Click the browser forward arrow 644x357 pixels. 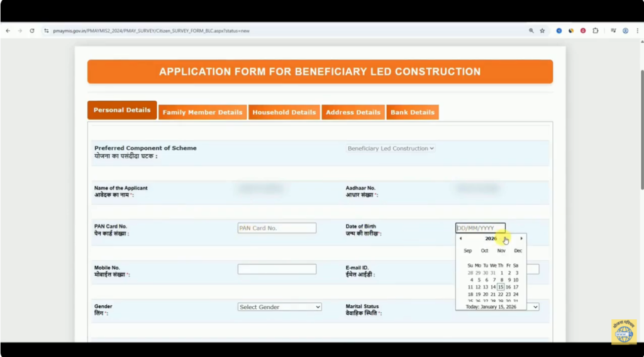[x=20, y=31]
